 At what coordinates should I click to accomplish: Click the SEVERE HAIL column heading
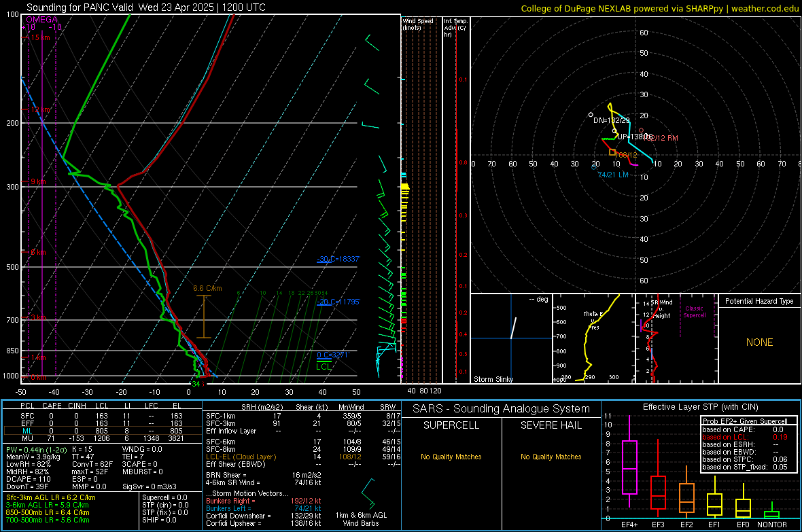(x=551, y=425)
